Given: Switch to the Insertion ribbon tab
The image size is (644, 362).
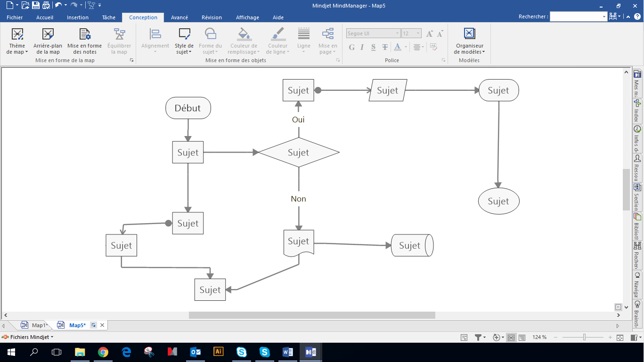Looking at the screenshot, I should pos(78,17).
